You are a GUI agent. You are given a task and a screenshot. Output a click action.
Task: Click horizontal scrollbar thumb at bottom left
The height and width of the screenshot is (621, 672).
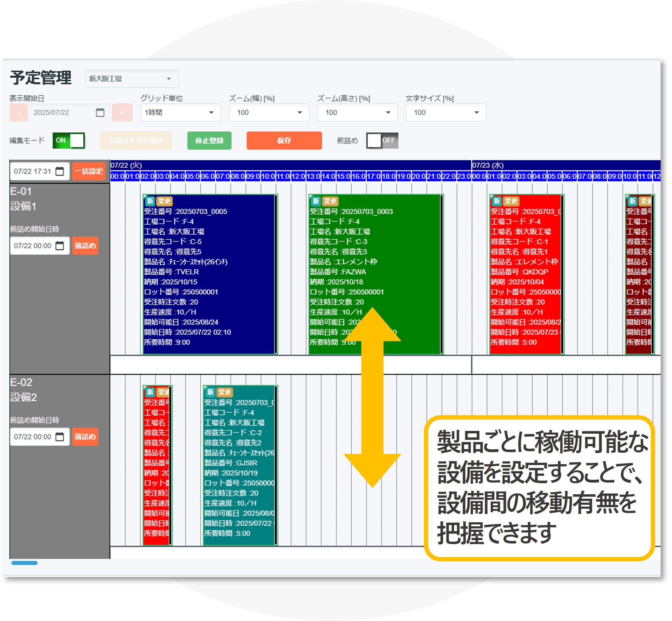coord(25,563)
